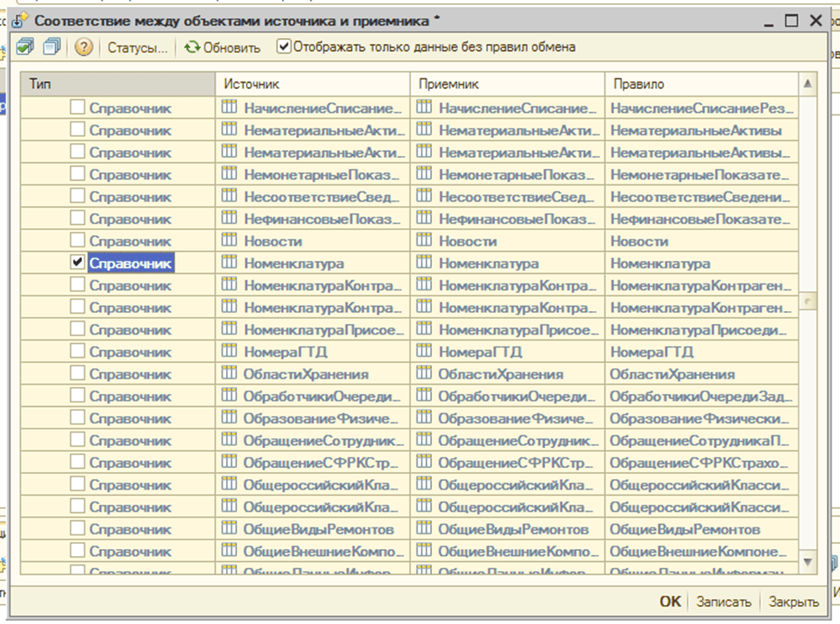Click table icon in Приемник ОбластиХранения cell
840x624 pixels.
click(x=424, y=373)
